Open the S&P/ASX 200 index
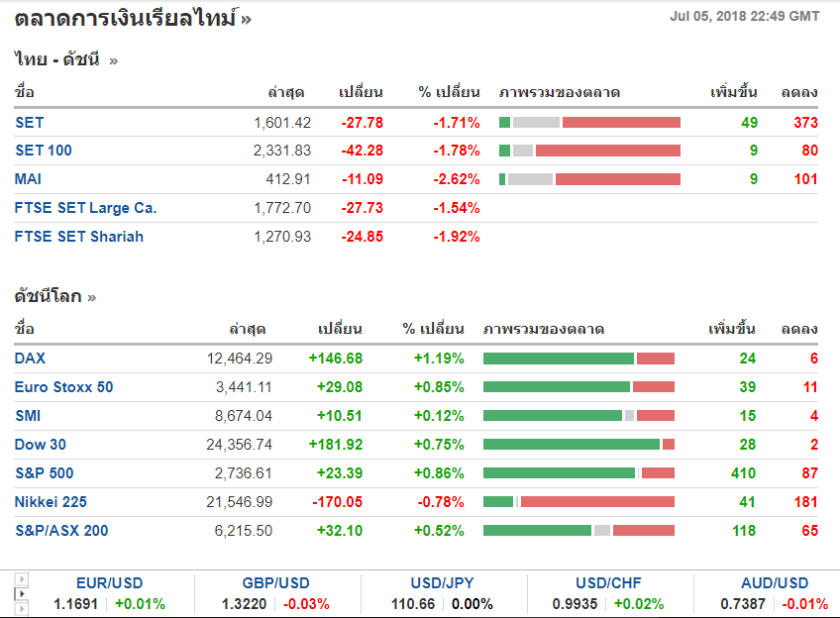The height and width of the screenshot is (618, 840). pyautogui.click(x=61, y=531)
